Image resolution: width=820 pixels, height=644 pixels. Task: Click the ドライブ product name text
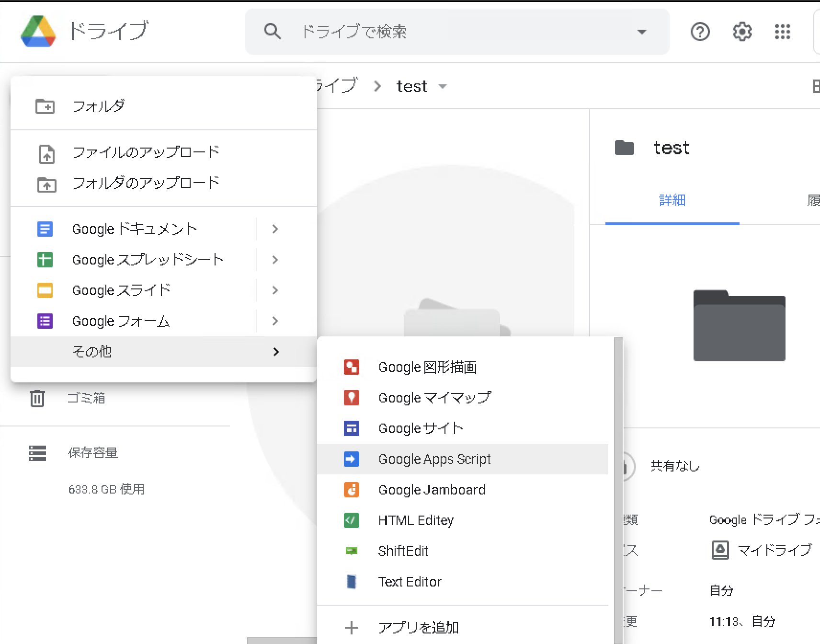[108, 32]
